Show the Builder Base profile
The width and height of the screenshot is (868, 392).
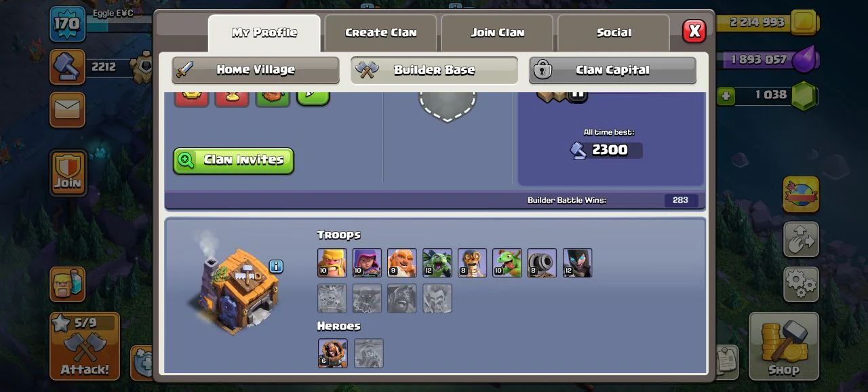point(434,70)
